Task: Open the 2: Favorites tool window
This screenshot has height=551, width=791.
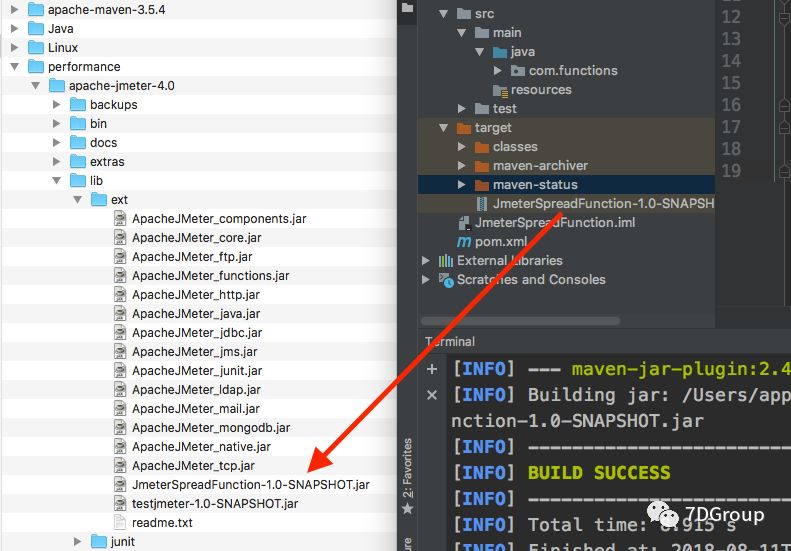Action: (x=408, y=476)
